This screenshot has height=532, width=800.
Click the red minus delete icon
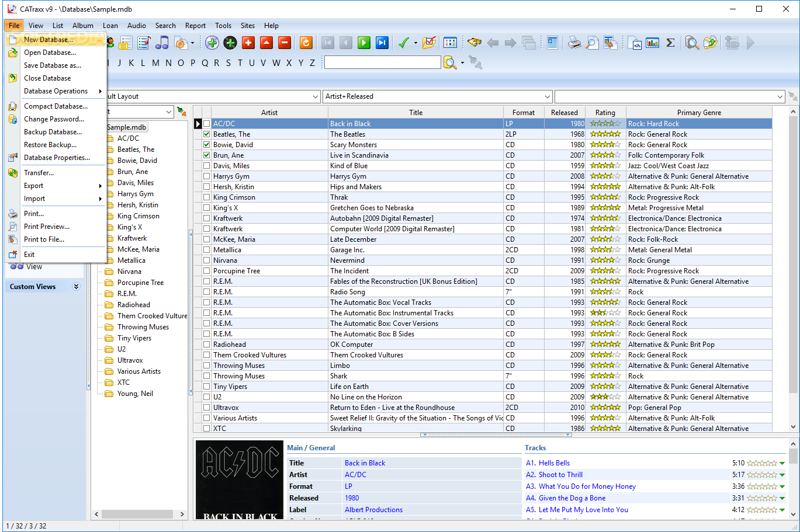[x=285, y=43]
